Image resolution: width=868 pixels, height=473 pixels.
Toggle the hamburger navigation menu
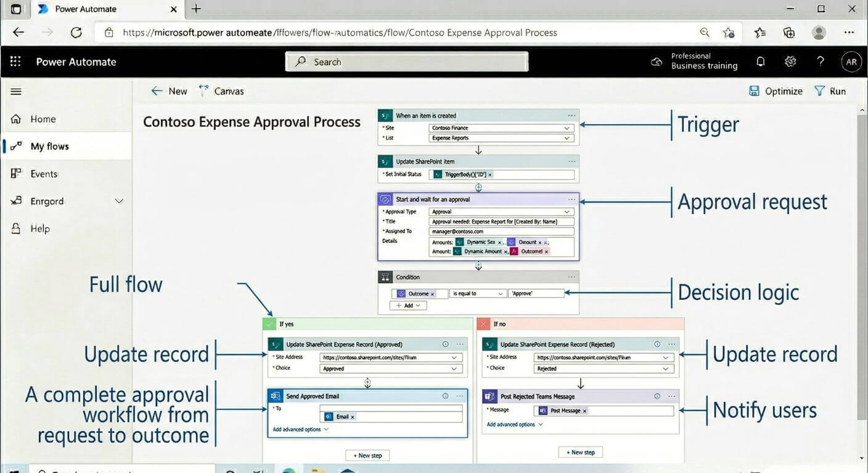point(16,91)
